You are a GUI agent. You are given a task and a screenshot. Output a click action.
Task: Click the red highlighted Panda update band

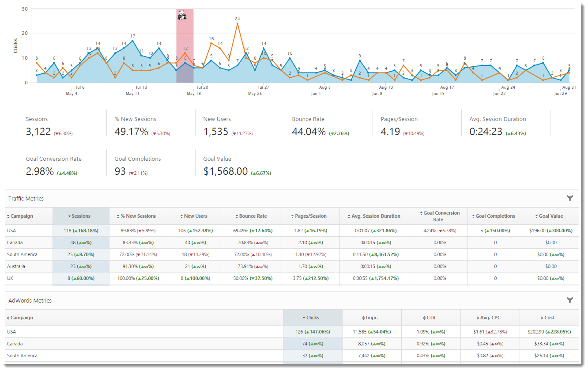[x=185, y=49]
